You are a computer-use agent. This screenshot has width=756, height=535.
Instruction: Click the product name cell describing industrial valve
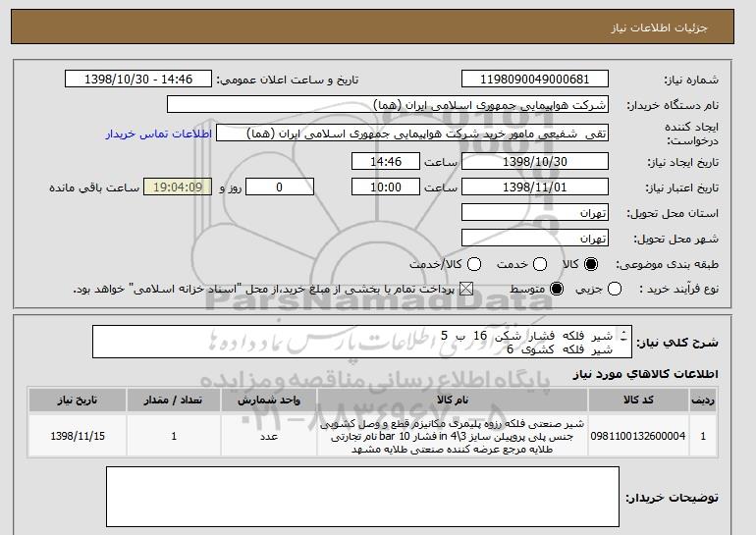453,436
